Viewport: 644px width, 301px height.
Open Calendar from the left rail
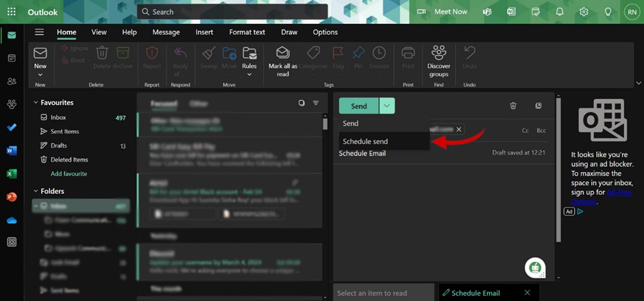[x=12, y=58]
